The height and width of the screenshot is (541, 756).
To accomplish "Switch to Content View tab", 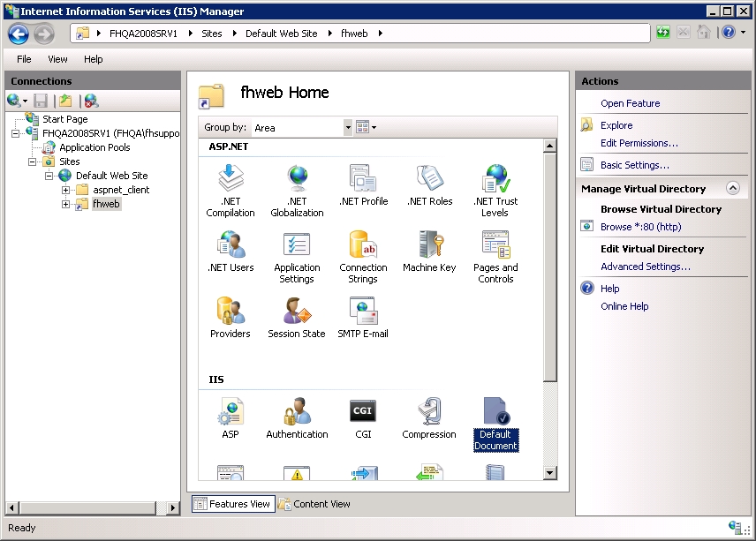I will [x=314, y=504].
